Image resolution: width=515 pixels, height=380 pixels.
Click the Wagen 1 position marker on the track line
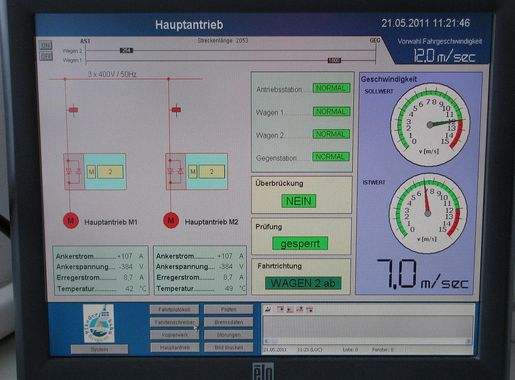[x=334, y=60]
